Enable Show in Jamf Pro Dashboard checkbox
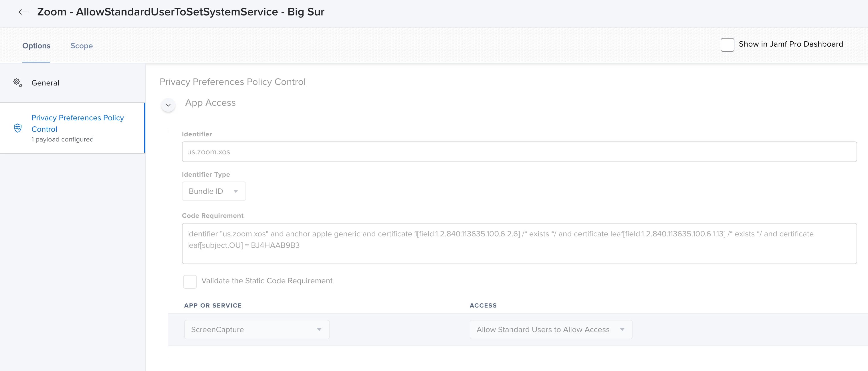Screen dimensions: 868x371 tap(727, 44)
